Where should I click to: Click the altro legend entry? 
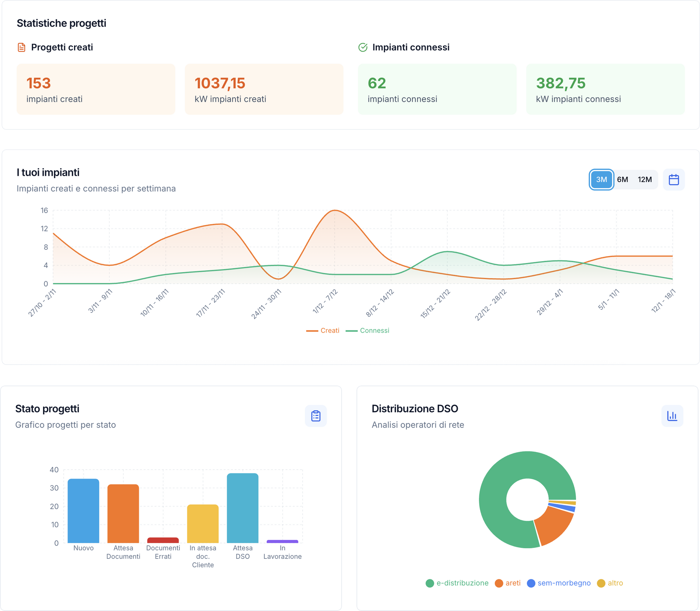tap(610, 583)
